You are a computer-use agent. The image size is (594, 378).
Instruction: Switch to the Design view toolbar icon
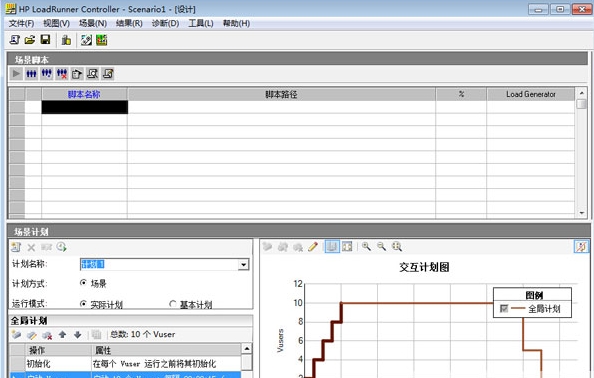[x=86, y=40]
